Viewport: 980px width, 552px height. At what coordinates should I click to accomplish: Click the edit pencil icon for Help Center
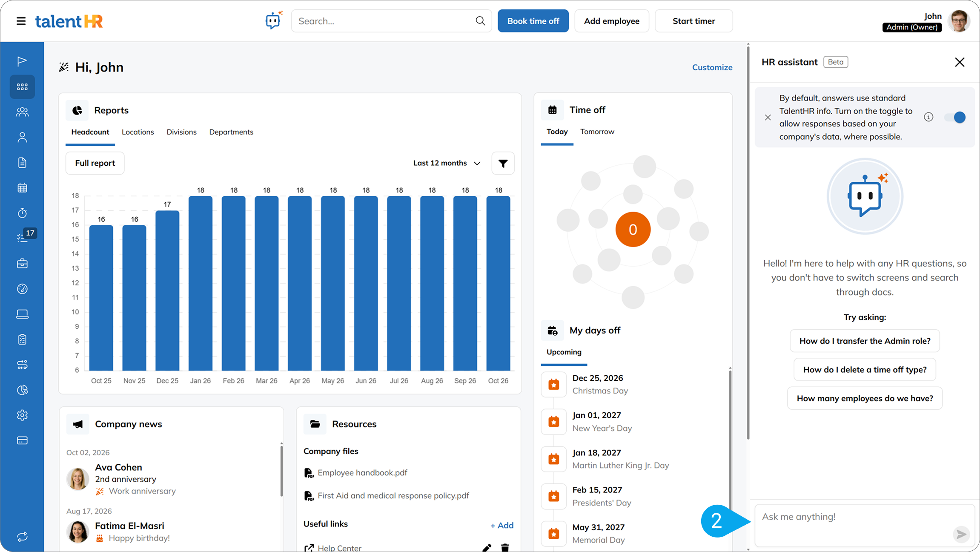click(x=487, y=548)
